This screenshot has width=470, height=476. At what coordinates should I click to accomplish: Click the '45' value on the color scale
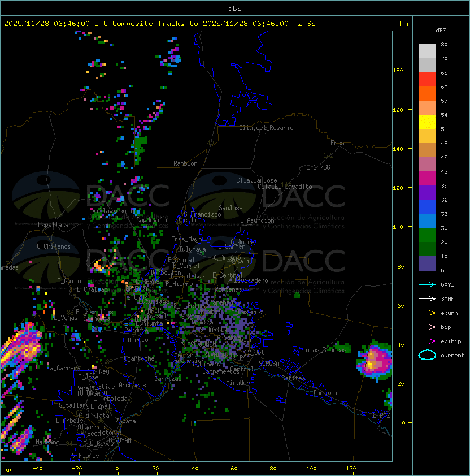[444, 157]
